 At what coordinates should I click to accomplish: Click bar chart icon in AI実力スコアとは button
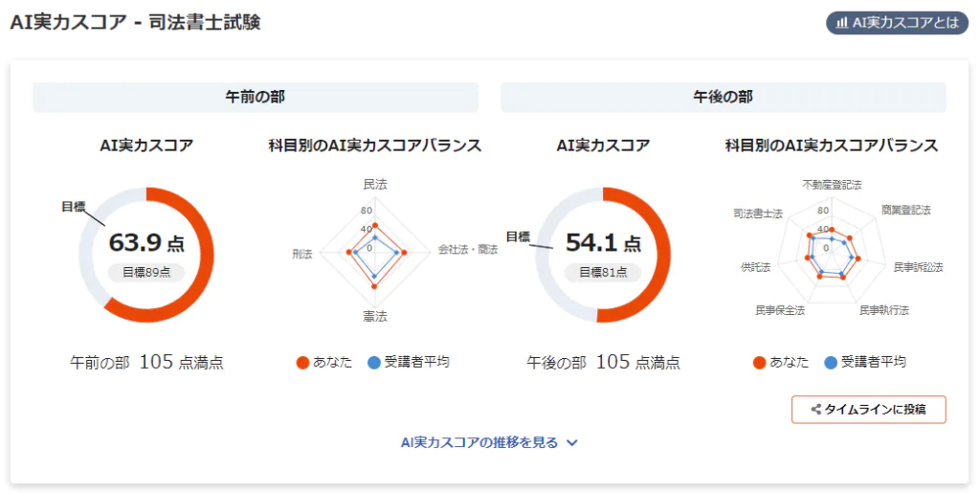(842, 23)
